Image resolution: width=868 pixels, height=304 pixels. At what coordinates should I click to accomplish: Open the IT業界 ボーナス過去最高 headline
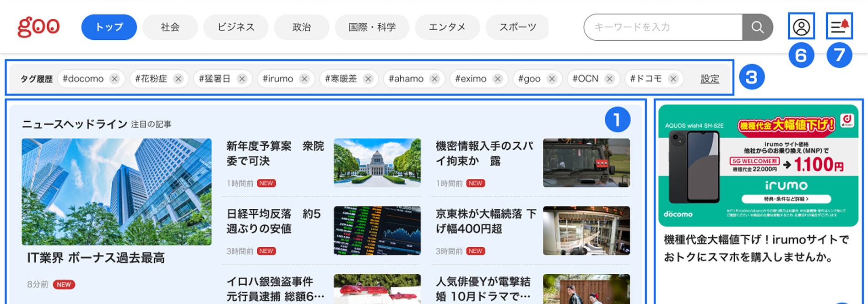pos(96,258)
